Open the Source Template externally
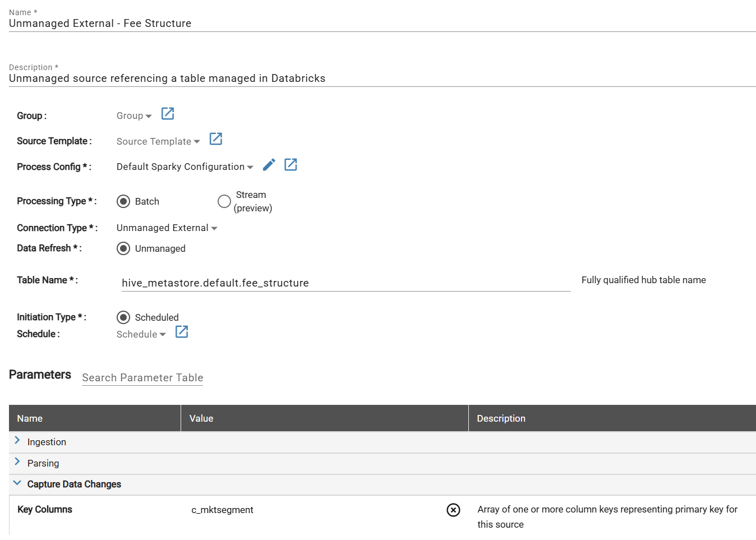 (216, 139)
